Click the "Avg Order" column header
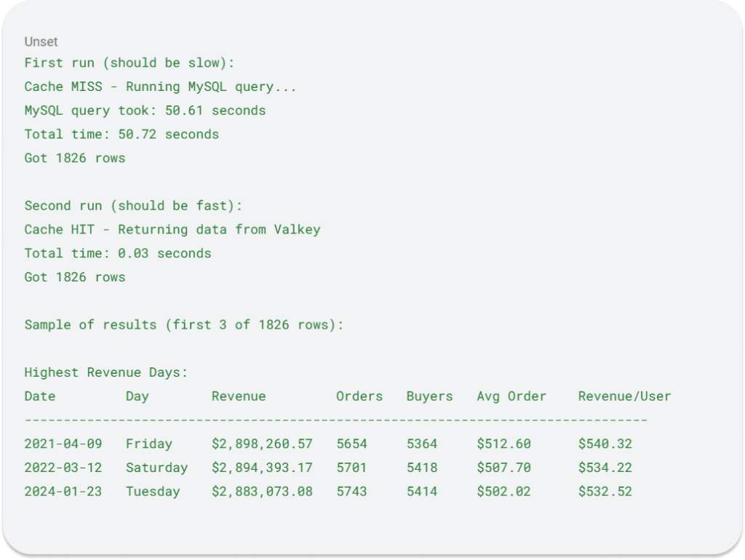Image resolution: width=745 pixels, height=560 pixels. coord(511,396)
